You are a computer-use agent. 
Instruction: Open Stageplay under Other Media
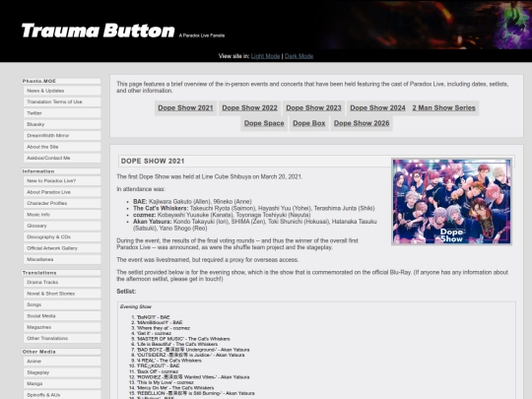click(x=62, y=372)
